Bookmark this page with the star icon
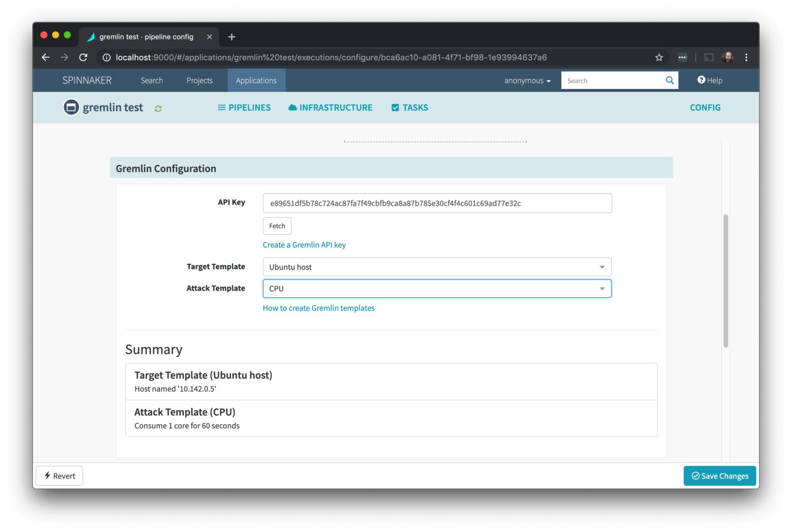Screen dimensions: 792x532 [659, 57]
